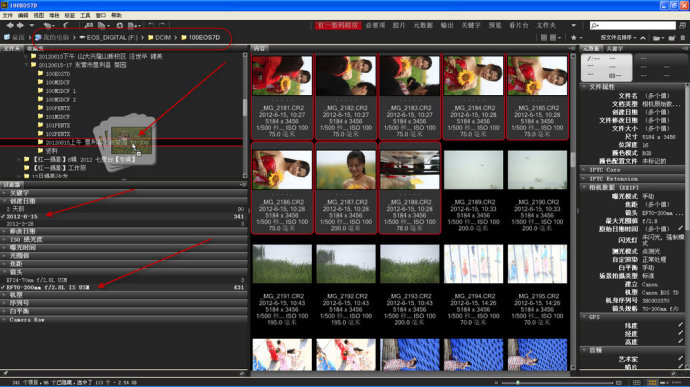Switch to the 必要项 workspace
This screenshot has height=387, width=690.
coord(375,26)
